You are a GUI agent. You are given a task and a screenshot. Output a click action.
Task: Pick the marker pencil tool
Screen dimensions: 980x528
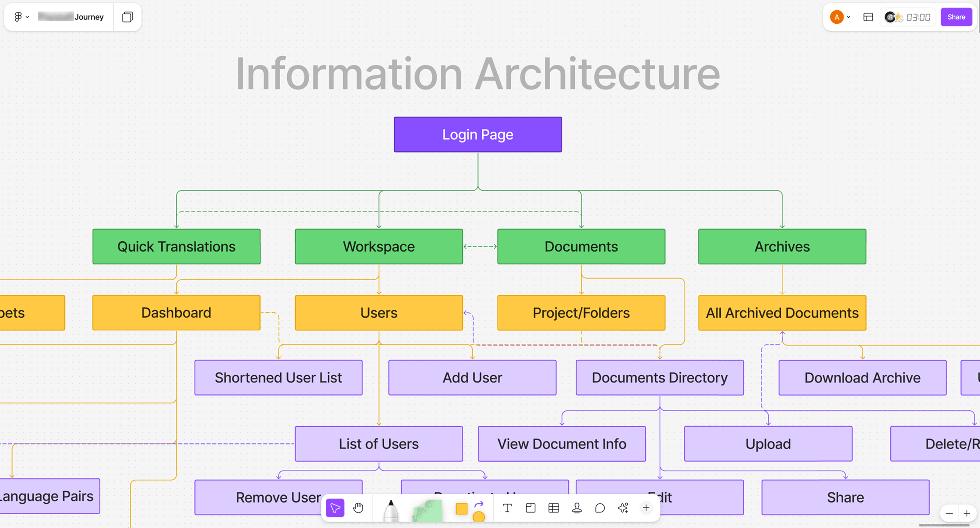tap(391, 510)
